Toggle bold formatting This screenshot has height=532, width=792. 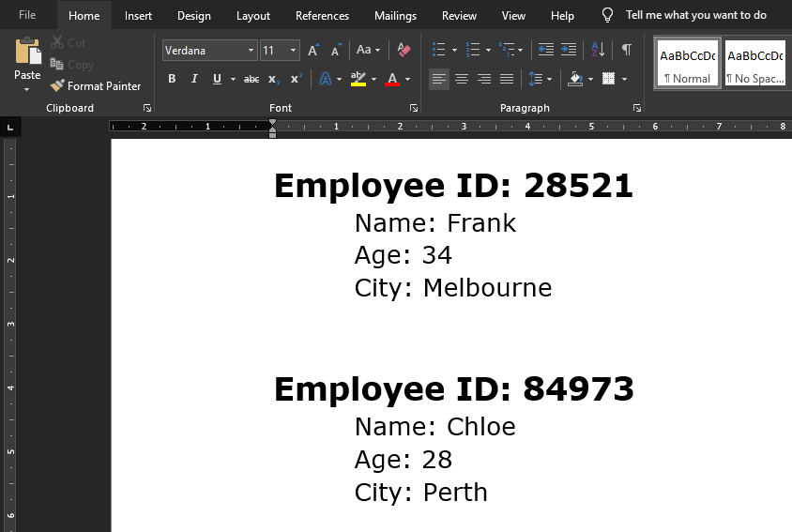click(x=172, y=79)
